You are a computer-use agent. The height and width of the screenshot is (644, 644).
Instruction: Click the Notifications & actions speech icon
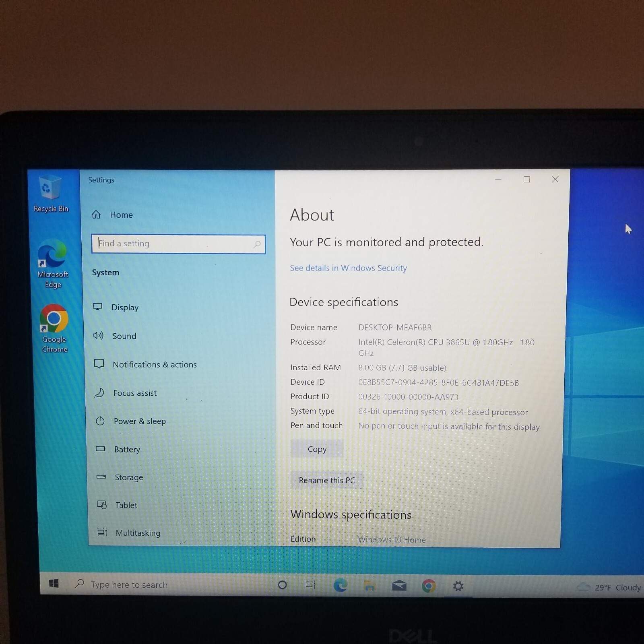click(x=99, y=364)
